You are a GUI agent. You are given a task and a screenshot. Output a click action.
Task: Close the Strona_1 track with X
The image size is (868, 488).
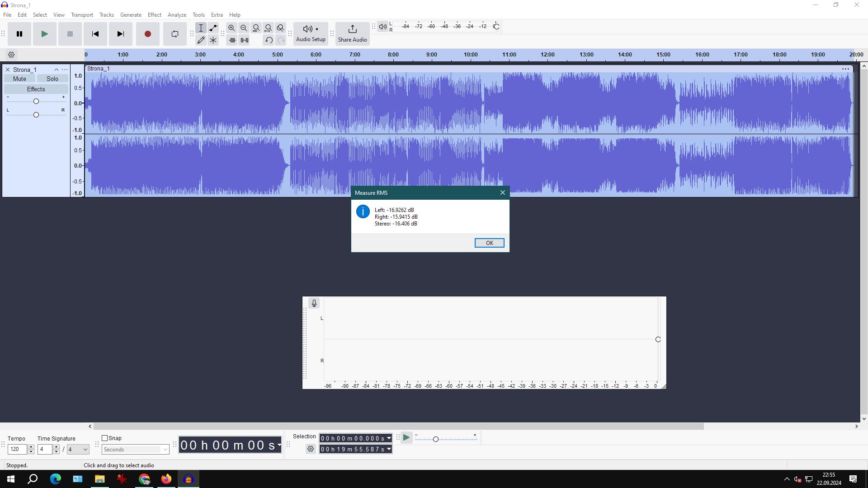point(8,70)
